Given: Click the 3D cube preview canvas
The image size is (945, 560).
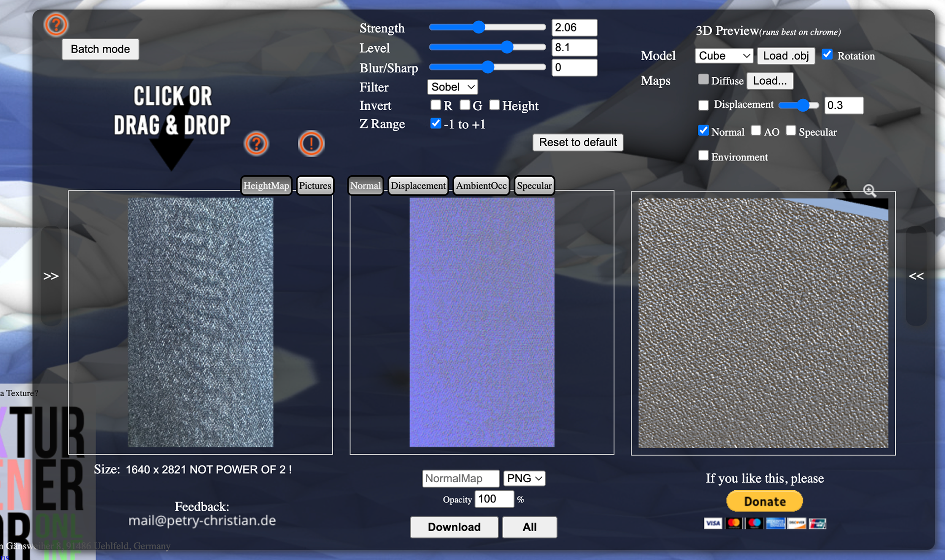Looking at the screenshot, I should (763, 323).
